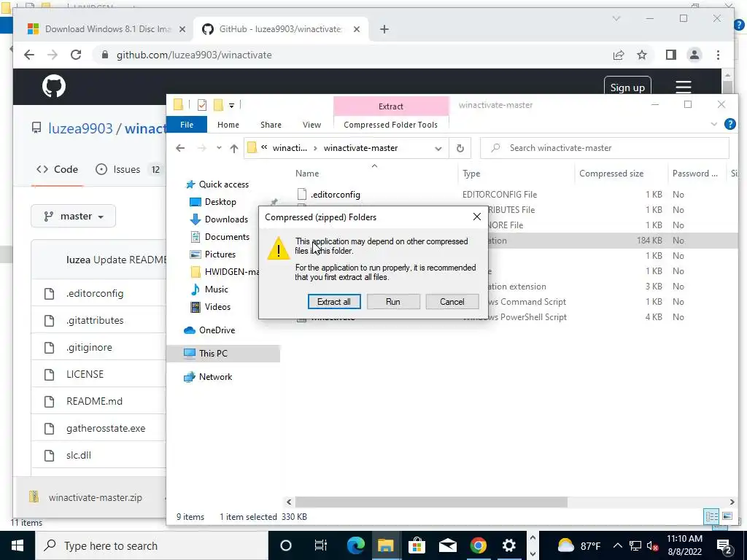Open Settings gear in the taskbar
Image resolution: width=747 pixels, height=560 pixels.
tap(508, 545)
